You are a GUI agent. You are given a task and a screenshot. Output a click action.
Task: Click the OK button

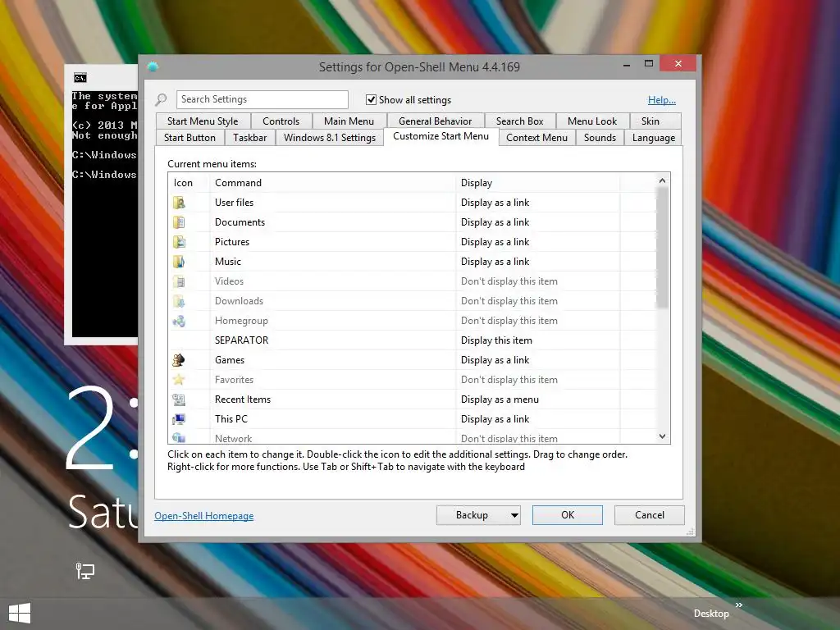click(x=568, y=515)
